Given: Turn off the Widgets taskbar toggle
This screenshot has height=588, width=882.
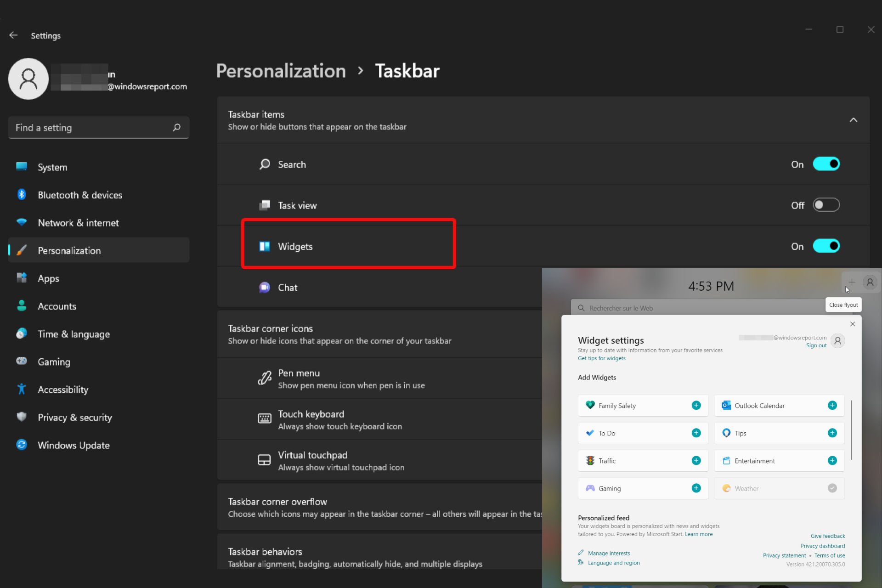Looking at the screenshot, I should click(826, 246).
